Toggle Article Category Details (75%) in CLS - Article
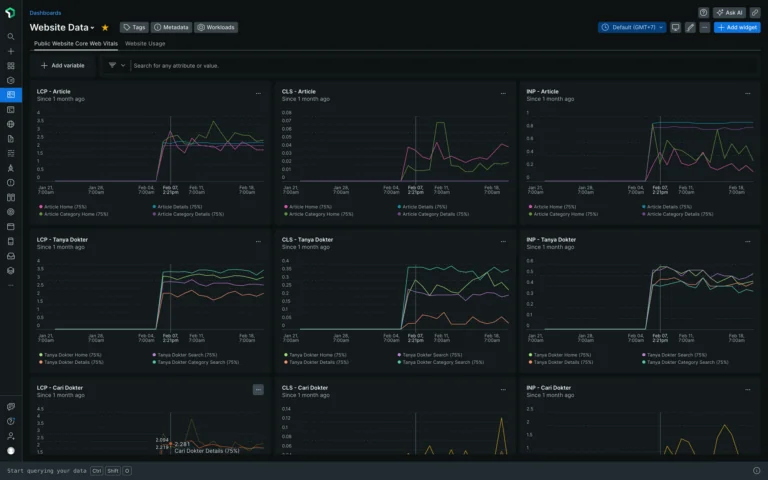The width and height of the screenshot is (768, 480). pyautogui.click(x=433, y=214)
